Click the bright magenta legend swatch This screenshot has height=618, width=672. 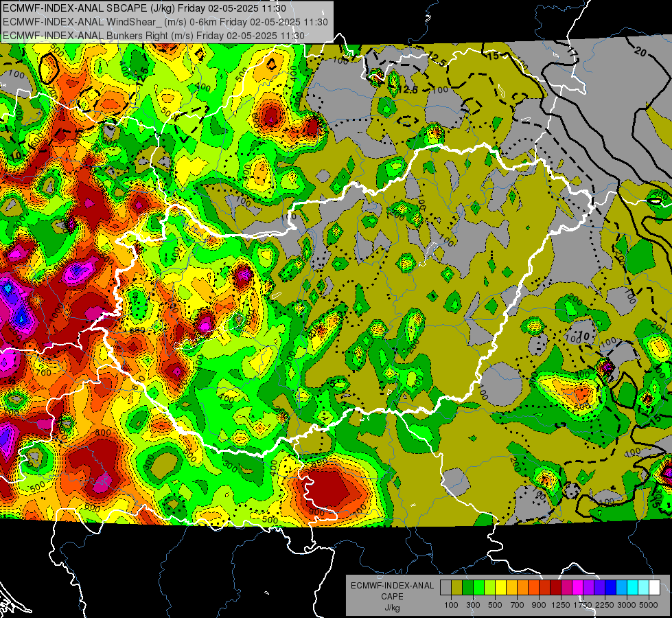tap(577, 587)
